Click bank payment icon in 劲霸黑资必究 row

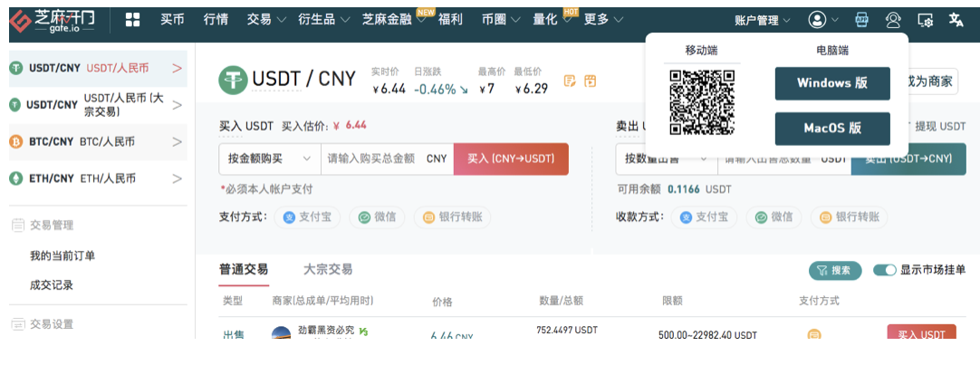[813, 335]
